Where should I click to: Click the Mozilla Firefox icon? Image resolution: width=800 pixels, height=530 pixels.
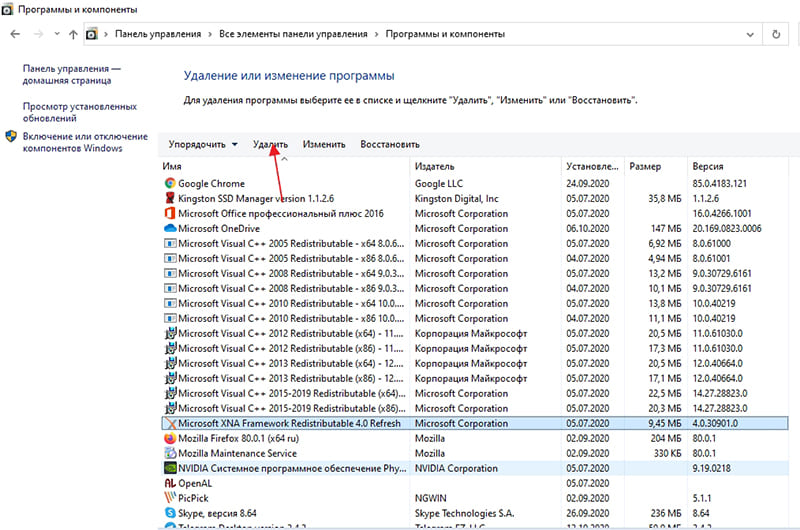point(170,438)
